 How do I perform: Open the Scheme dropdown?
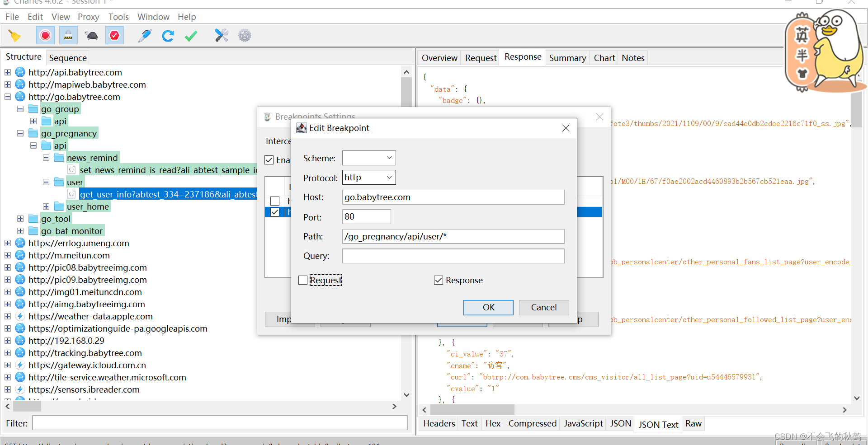click(x=369, y=158)
